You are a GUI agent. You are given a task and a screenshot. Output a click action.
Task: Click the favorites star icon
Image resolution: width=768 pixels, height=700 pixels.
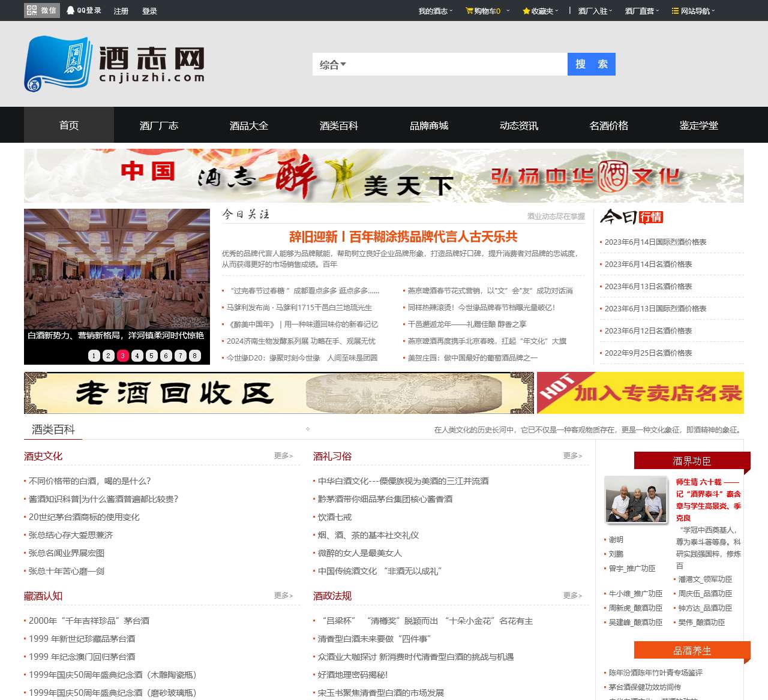point(526,11)
